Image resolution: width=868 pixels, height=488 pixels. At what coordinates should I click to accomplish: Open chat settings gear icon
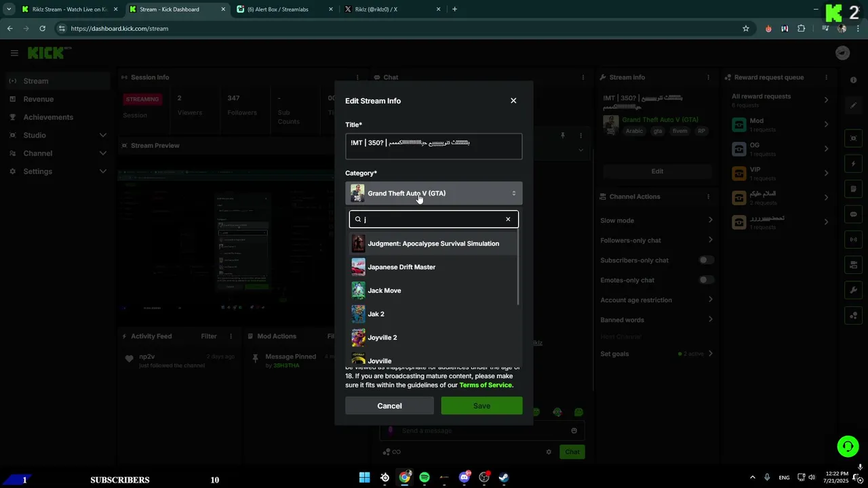point(549,452)
